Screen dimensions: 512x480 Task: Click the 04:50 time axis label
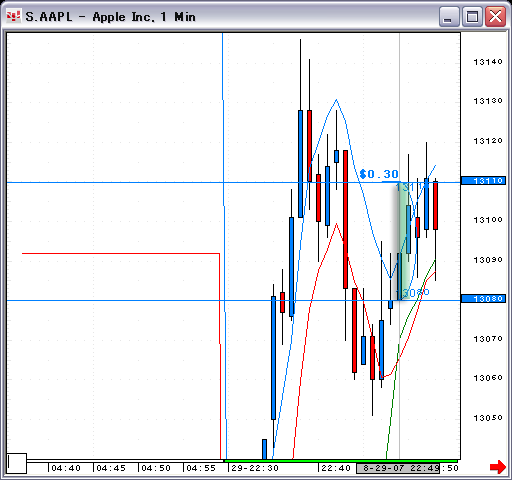(156, 468)
